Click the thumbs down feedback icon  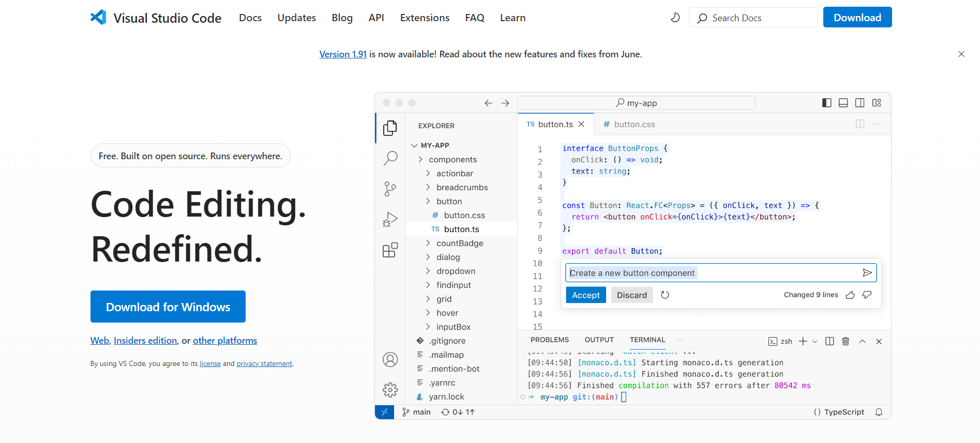coord(867,295)
